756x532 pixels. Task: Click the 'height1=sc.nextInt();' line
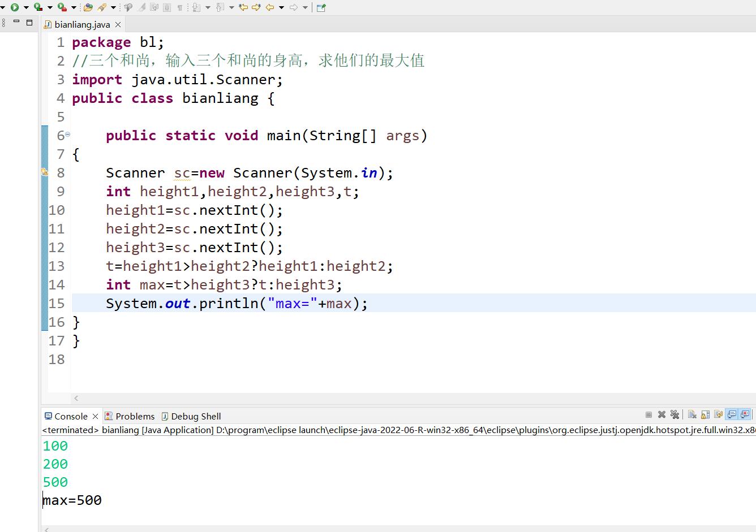coord(194,210)
